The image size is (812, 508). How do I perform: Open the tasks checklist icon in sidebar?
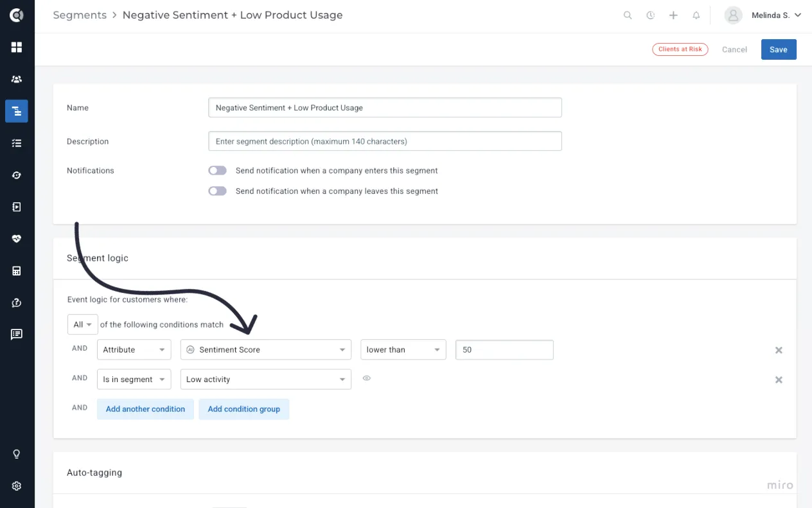click(x=17, y=143)
